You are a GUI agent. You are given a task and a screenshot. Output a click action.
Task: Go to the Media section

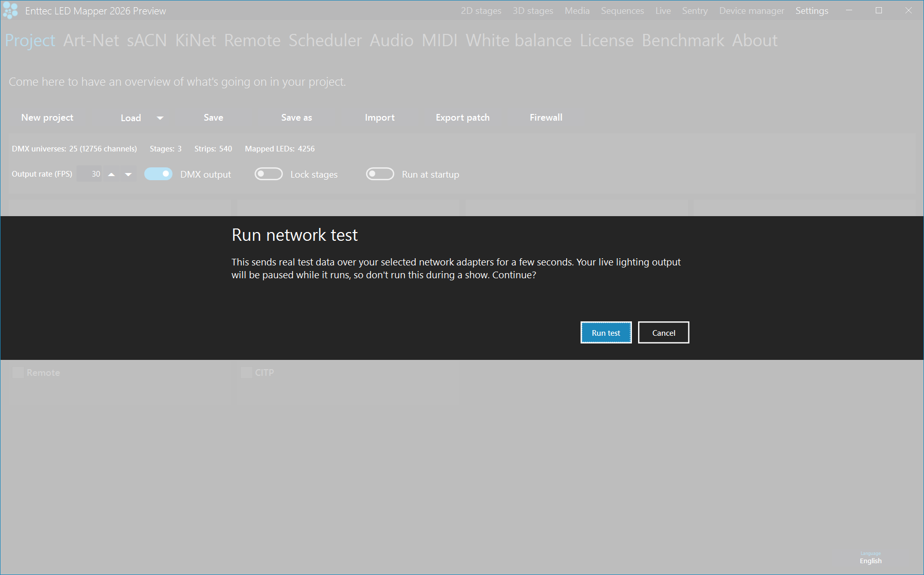[x=577, y=11]
